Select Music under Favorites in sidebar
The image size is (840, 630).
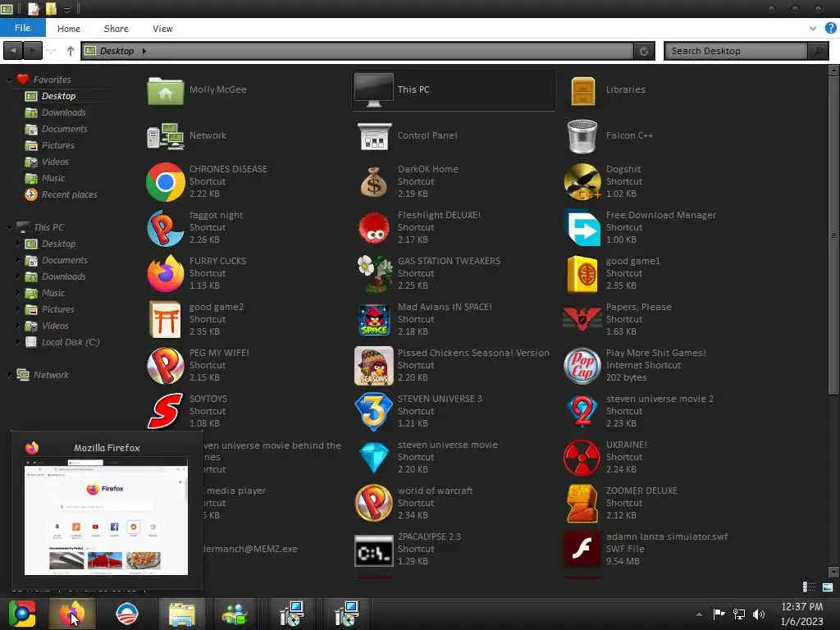[x=53, y=178]
